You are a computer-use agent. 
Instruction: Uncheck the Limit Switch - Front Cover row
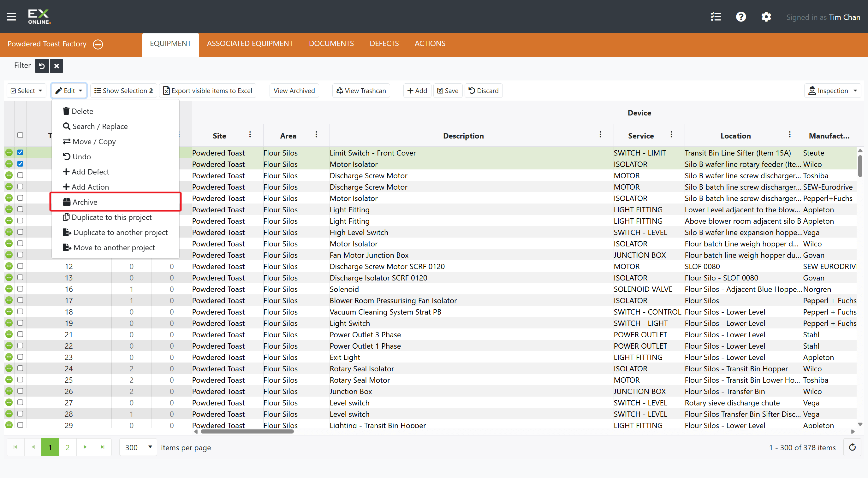click(x=20, y=152)
